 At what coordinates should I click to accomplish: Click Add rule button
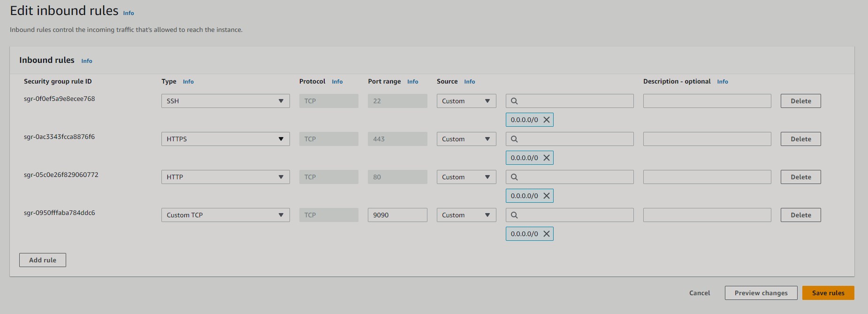(x=43, y=260)
